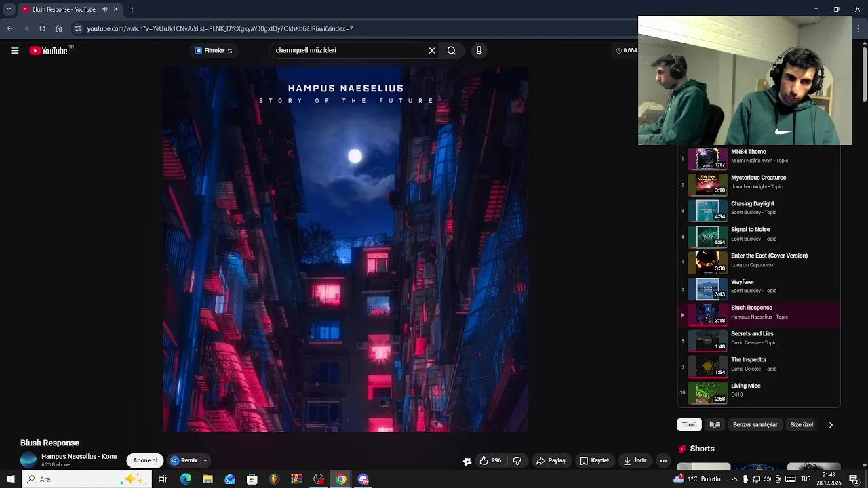
Task: Play Chasing Daylight from the playlist
Action: click(x=759, y=210)
